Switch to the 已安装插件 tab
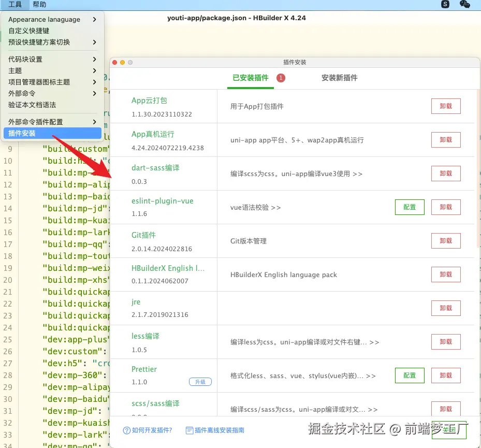The height and width of the screenshot is (448, 481). click(250, 78)
